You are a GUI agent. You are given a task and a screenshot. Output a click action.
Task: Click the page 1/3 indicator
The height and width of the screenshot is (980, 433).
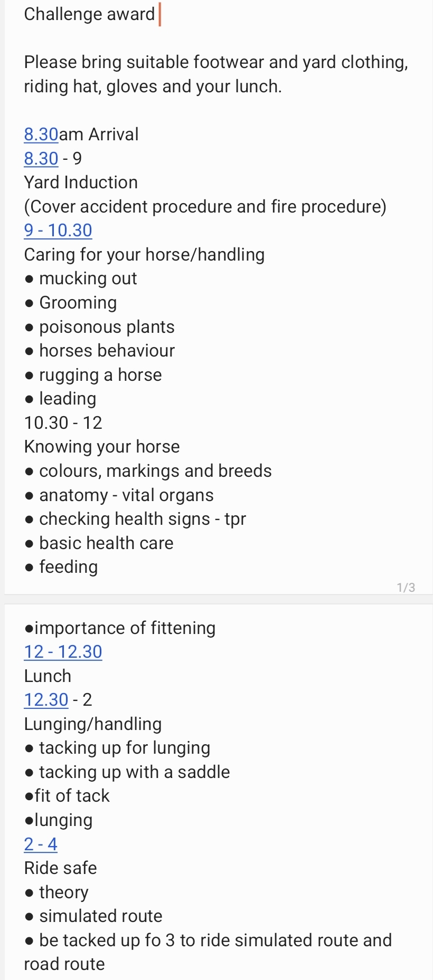tap(406, 588)
